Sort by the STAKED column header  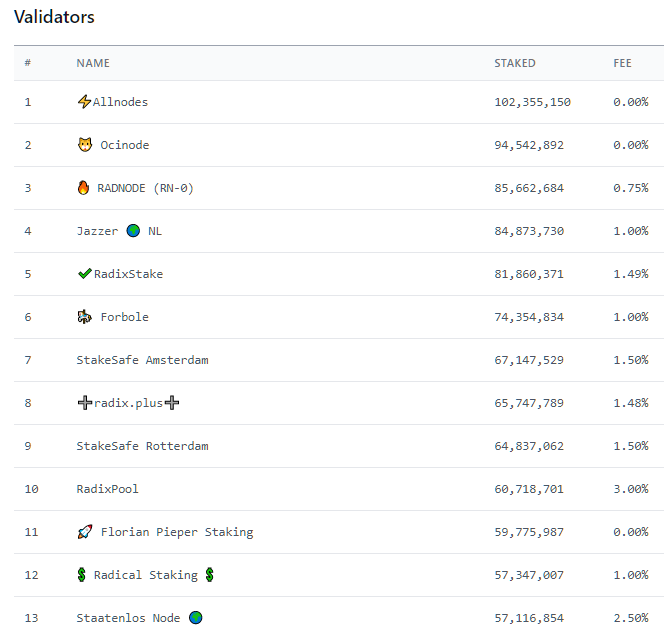tap(515, 63)
